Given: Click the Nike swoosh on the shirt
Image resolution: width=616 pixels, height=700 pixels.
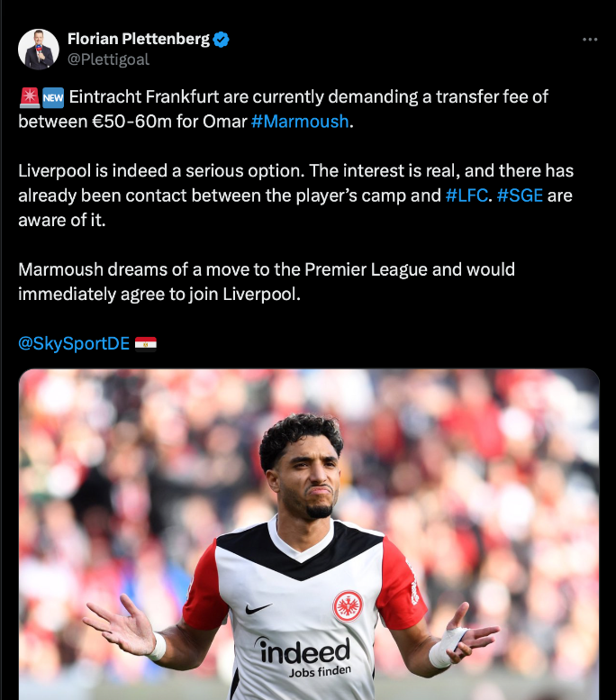Looking at the screenshot, I should click(258, 608).
